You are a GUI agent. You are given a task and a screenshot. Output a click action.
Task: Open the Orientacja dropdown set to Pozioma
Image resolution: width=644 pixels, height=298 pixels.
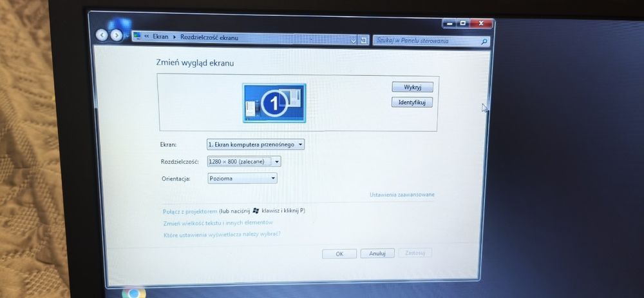tap(242, 178)
